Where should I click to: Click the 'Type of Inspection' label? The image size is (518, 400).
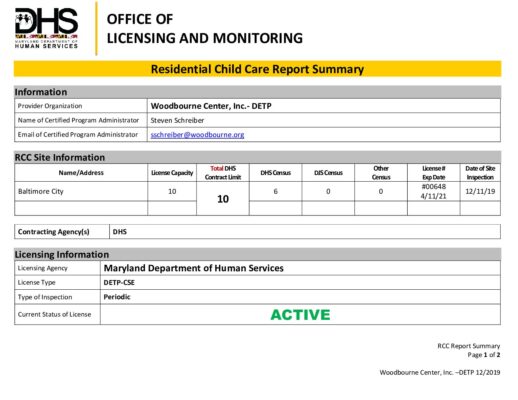tap(45, 297)
